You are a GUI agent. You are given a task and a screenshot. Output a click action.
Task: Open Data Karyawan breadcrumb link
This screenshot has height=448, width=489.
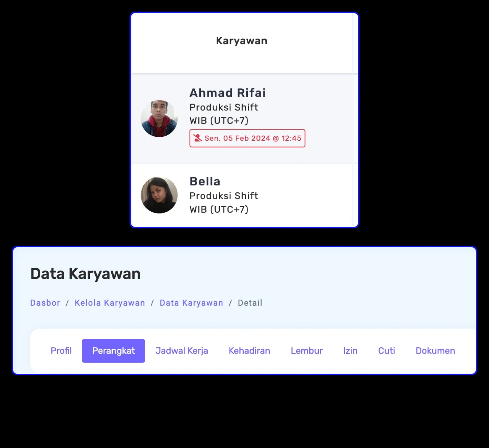coord(191,303)
